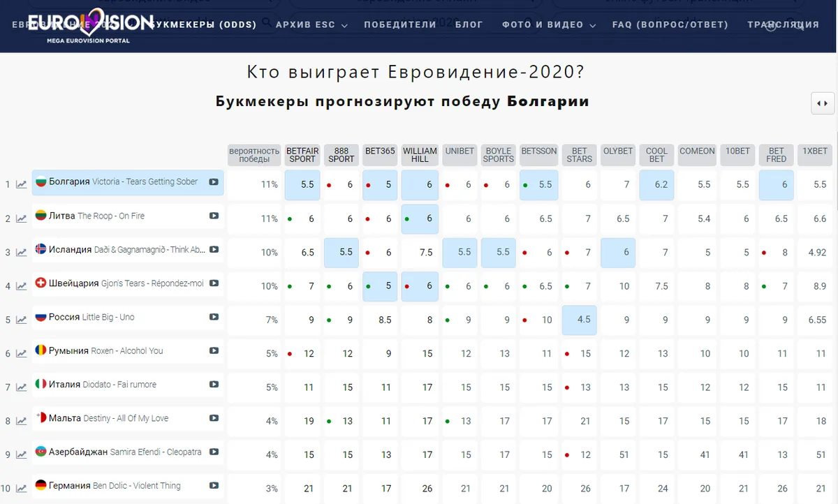Click the Russian flag icon
The height and width of the screenshot is (504, 838).
pos(41,317)
